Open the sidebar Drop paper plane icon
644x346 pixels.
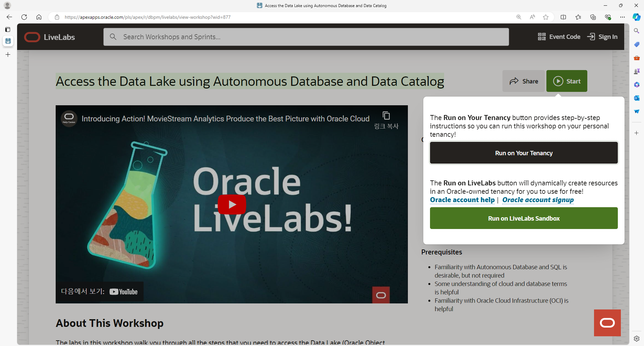tap(637, 111)
